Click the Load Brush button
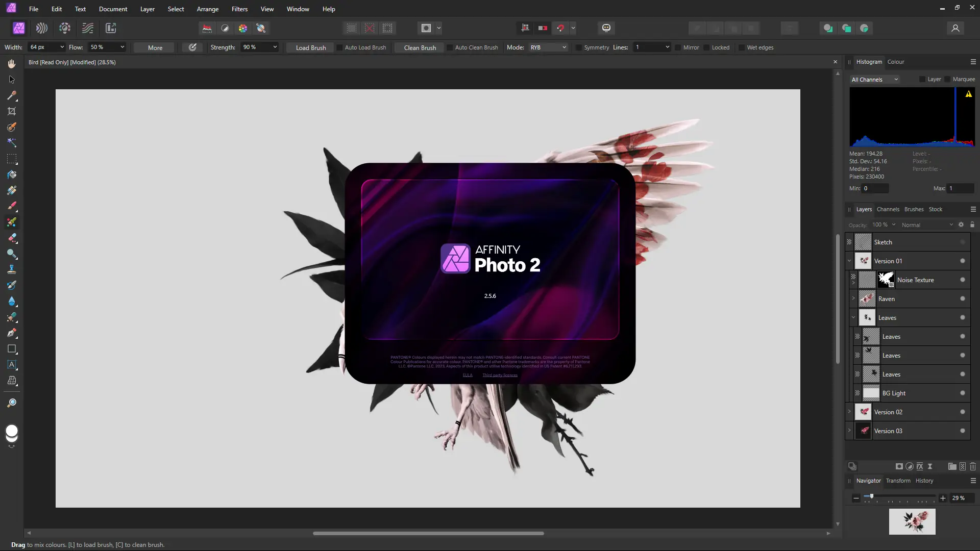Viewport: 980px width, 551px height. pyautogui.click(x=310, y=47)
